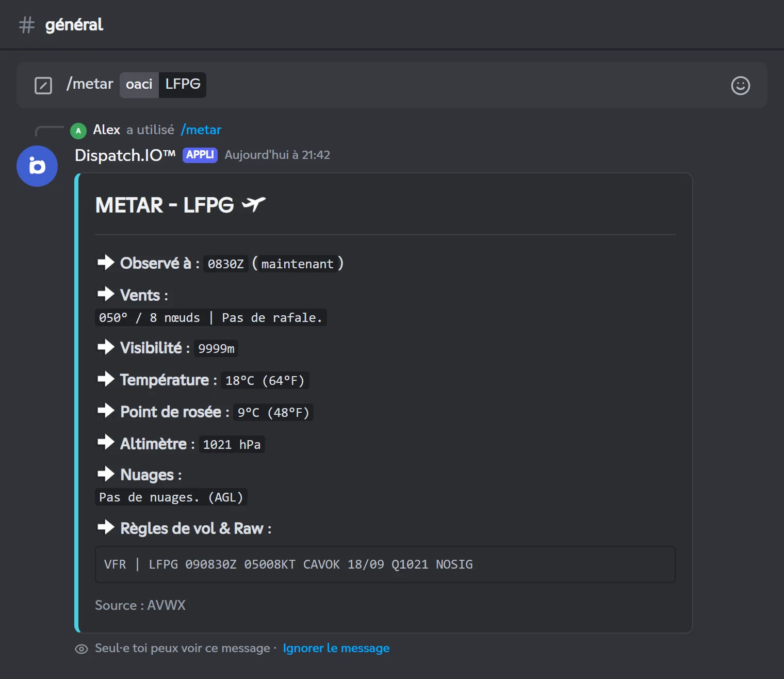This screenshot has height=679, width=784.
Task: Click the LFPG input value
Action: click(x=183, y=85)
